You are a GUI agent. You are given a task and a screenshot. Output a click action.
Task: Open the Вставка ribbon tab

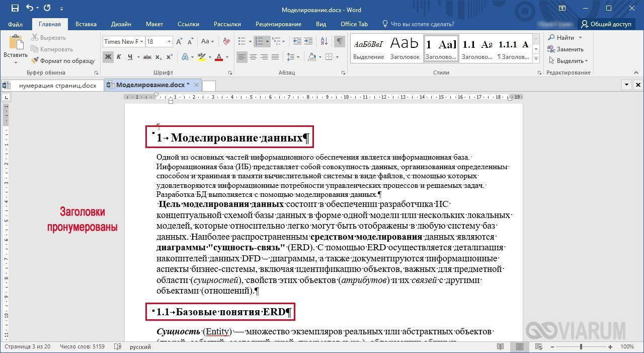(x=86, y=24)
